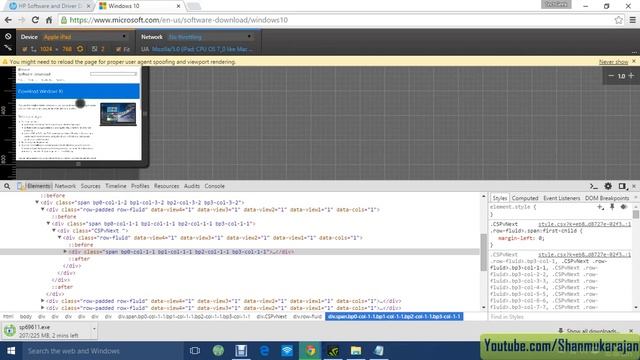Open the Device model dropdown
The height and width of the screenshot is (360, 640).
[85, 37]
